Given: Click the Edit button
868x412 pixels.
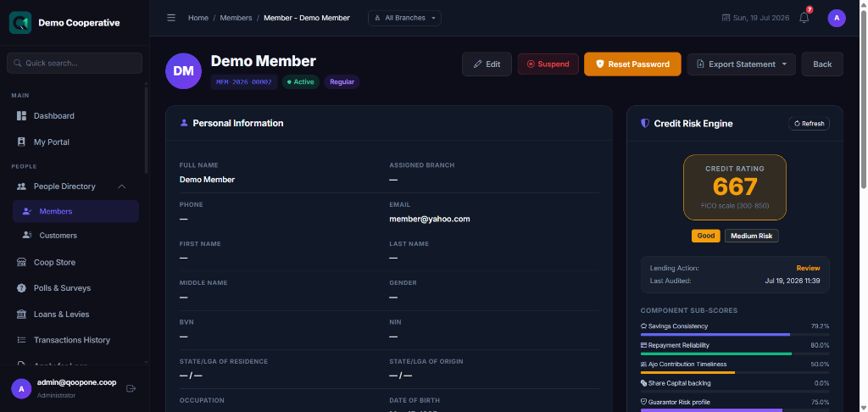Looking at the screenshot, I should [487, 64].
